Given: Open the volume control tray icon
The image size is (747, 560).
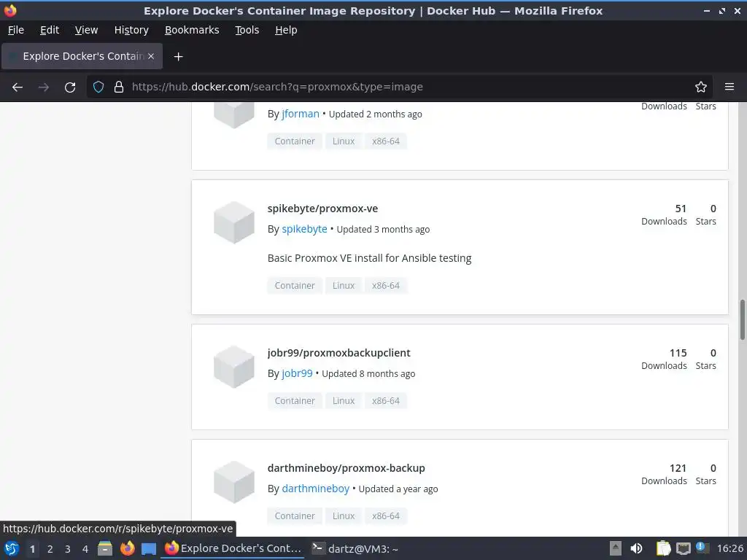Looking at the screenshot, I should point(636,548).
